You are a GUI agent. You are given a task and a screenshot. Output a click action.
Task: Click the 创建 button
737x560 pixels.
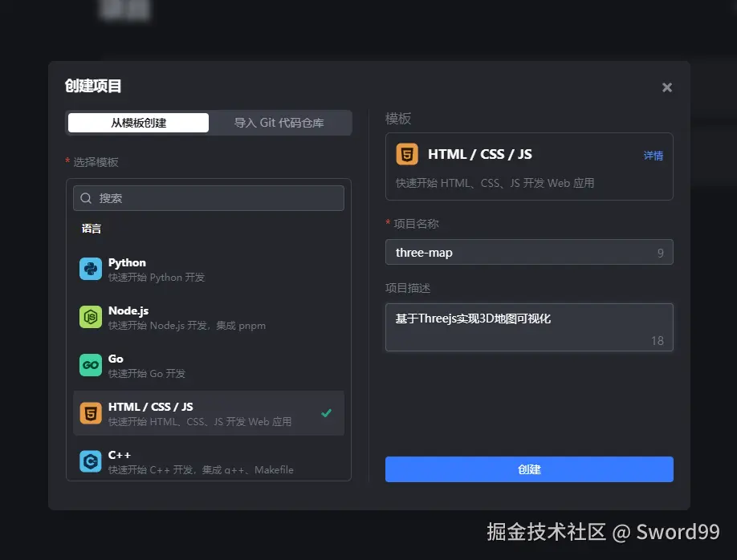click(x=529, y=469)
